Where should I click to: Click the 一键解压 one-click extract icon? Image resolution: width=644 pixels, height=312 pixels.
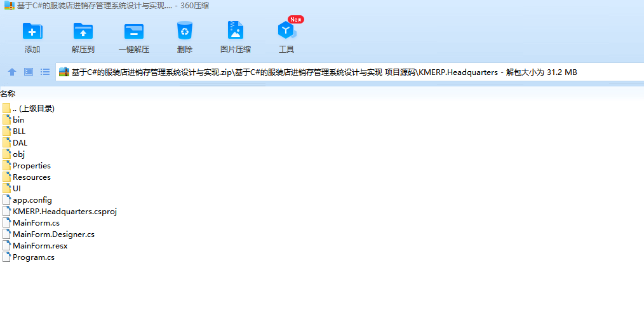[134, 31]
